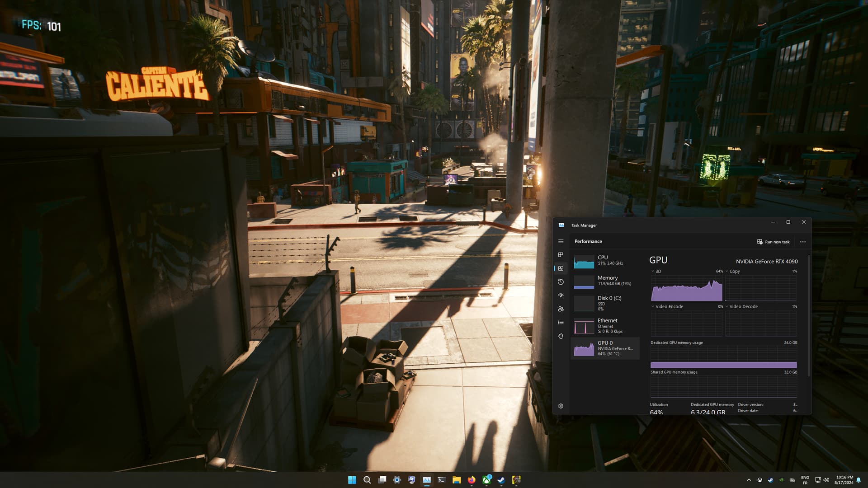Open Task Manager settings gear
This screenshot has height=488, width=868.
point(561,406)
